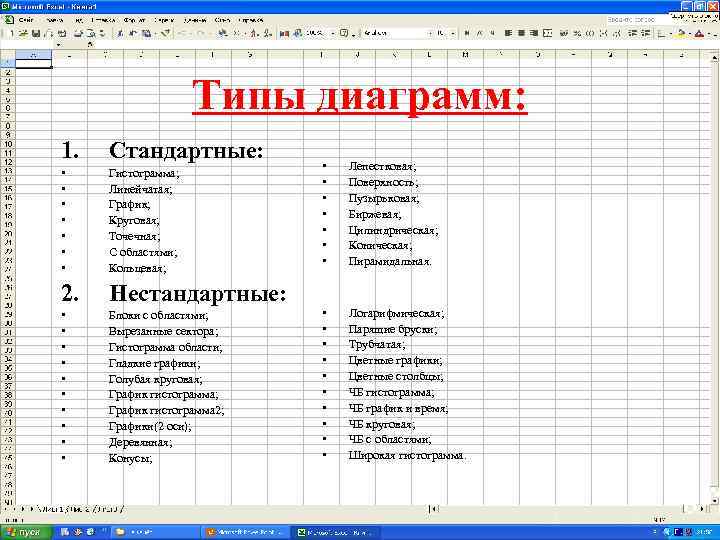Viewport: 720px width, 540px height.
Task: Click the fx insert function button
Action: tap(90, 45)
